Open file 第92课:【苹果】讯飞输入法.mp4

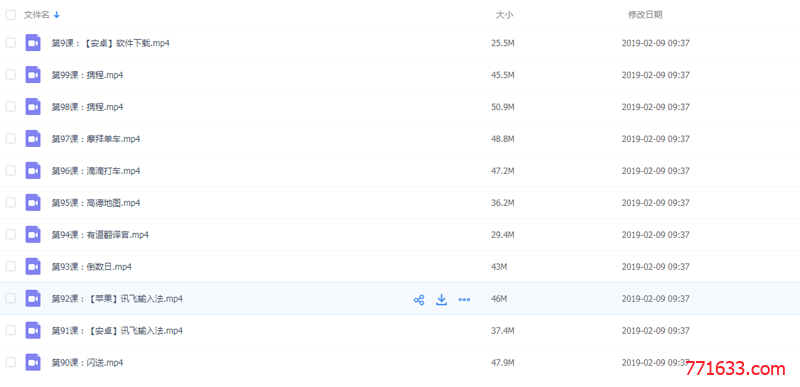click(117, 299)
